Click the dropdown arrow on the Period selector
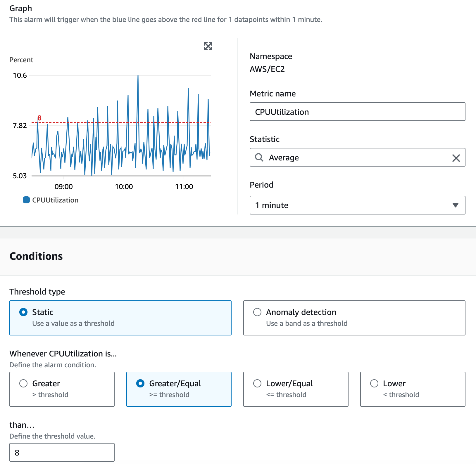Viewport: 476px width, 464px height. point(456,205)
